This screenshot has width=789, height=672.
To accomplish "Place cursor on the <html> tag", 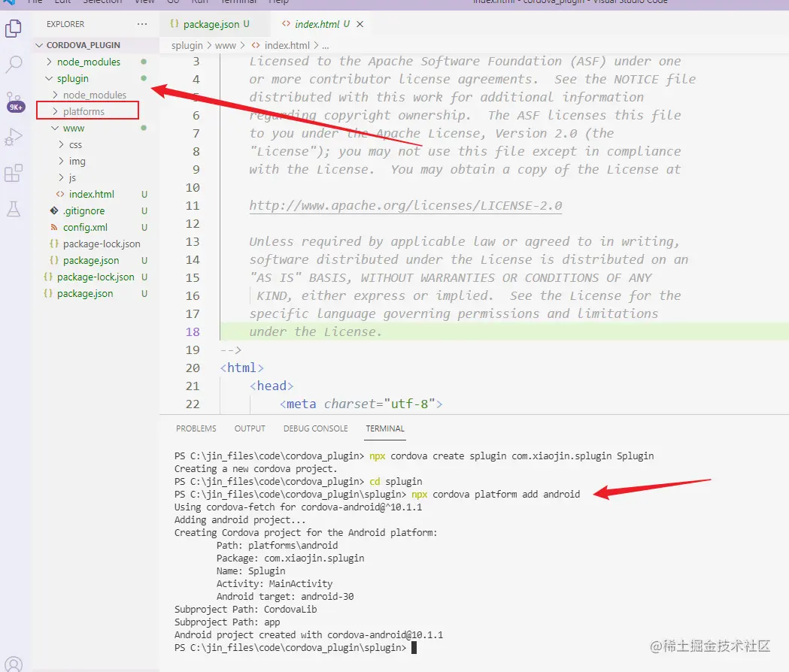I will click(x=241, y=368).
